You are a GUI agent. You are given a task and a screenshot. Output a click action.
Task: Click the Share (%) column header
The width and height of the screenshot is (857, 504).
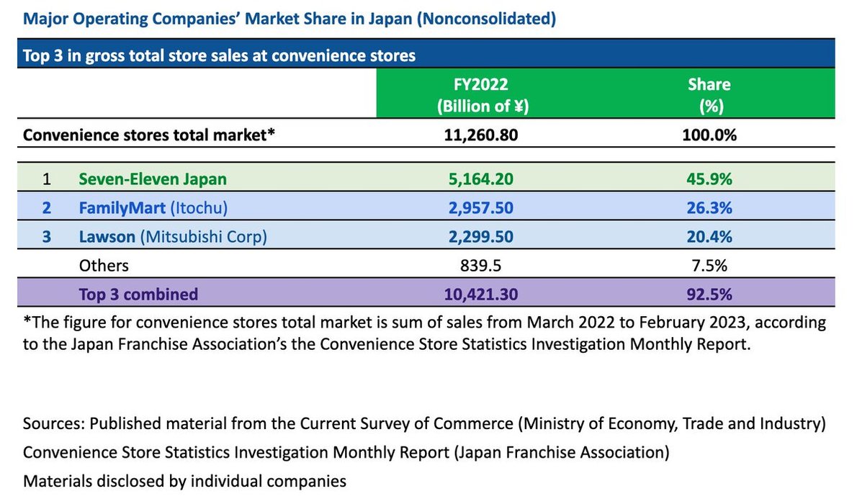[709, 94]
